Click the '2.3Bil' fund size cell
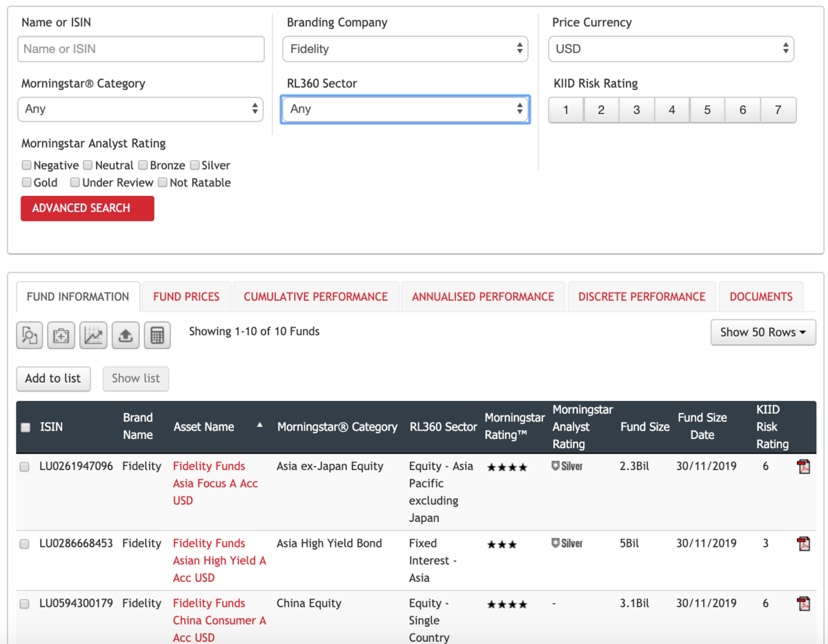This screenshot has height=644, width=828. pos(634,466)
